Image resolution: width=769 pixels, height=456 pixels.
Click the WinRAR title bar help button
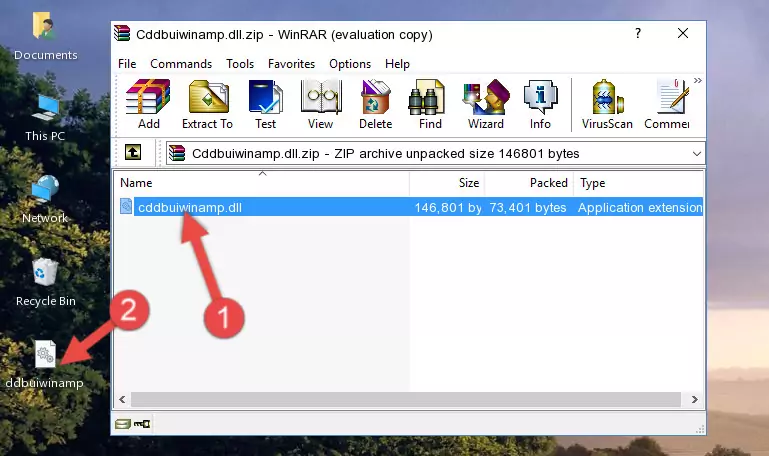638,33
